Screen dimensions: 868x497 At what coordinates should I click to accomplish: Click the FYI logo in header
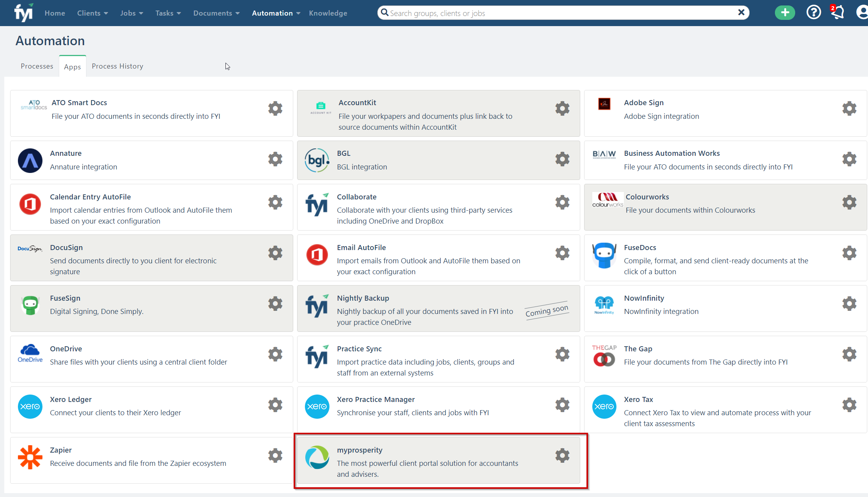[x=23, y=13]
